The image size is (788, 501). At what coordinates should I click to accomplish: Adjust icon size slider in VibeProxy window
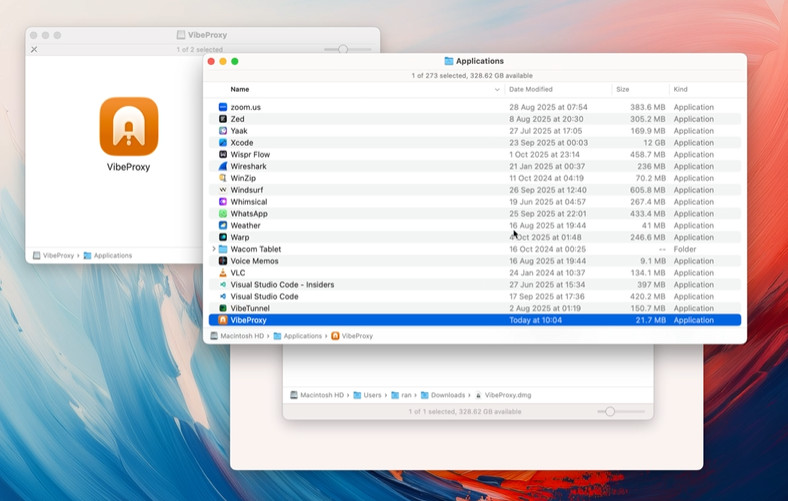(343, 49)
